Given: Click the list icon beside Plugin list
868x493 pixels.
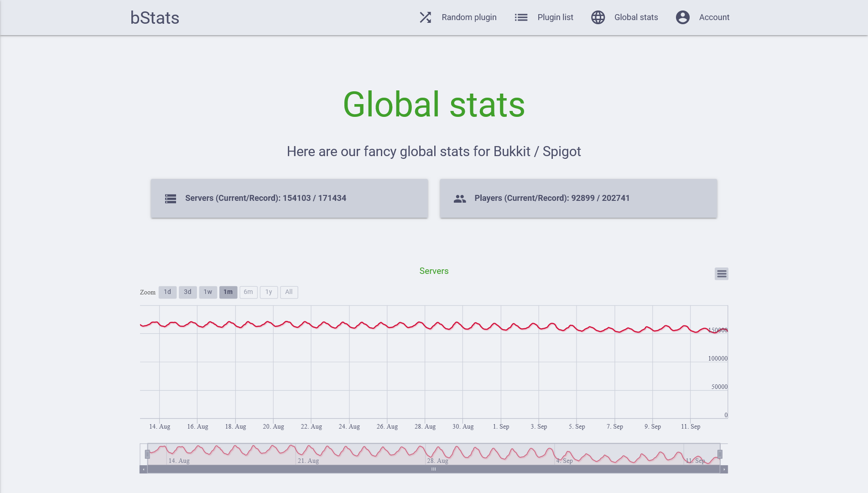Looking at the screenshot, I should (x=521, y=17).
